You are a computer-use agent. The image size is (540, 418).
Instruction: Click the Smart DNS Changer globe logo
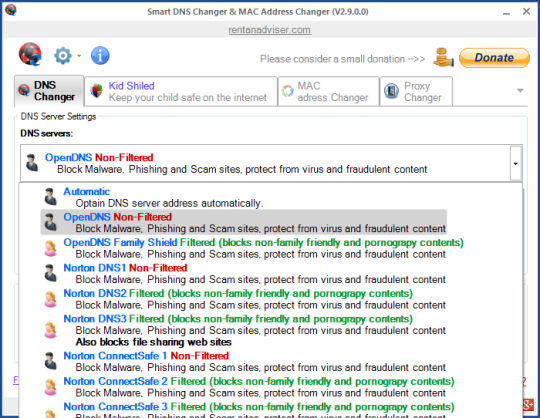pyautogui.click(x=30, y=54)
